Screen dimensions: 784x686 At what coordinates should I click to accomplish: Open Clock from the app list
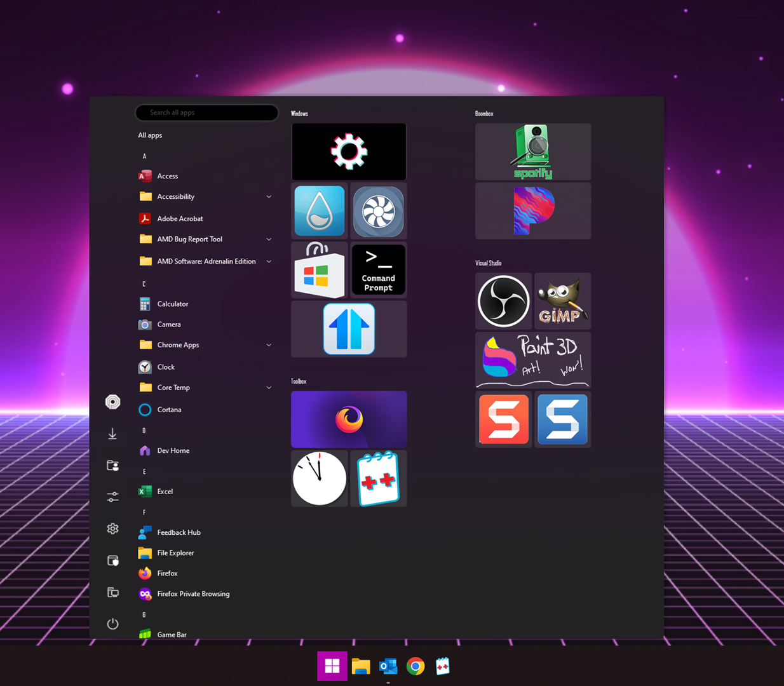point(206,367)
